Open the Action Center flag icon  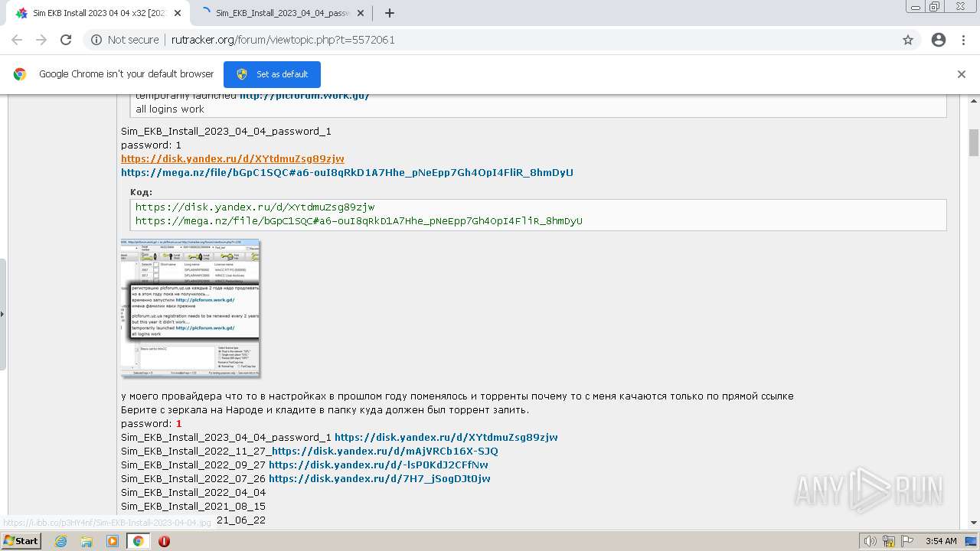pyautogui.click(x=906, y=541)
